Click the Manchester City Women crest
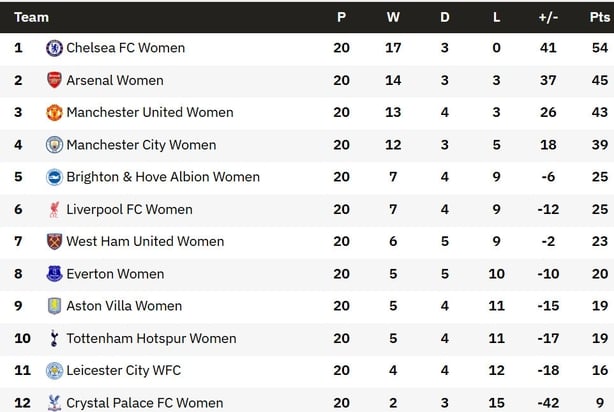 click(54, 145)
